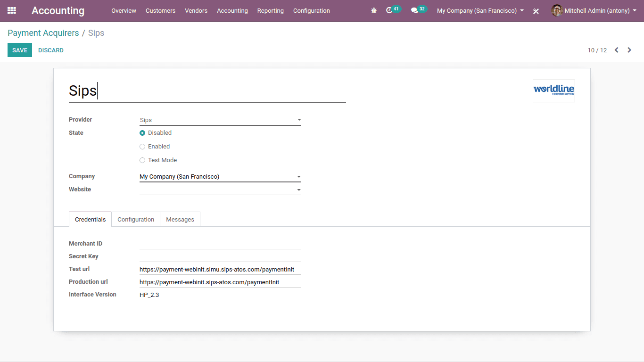
Task: Click the Secret Key input field
Action: [220, 256]
